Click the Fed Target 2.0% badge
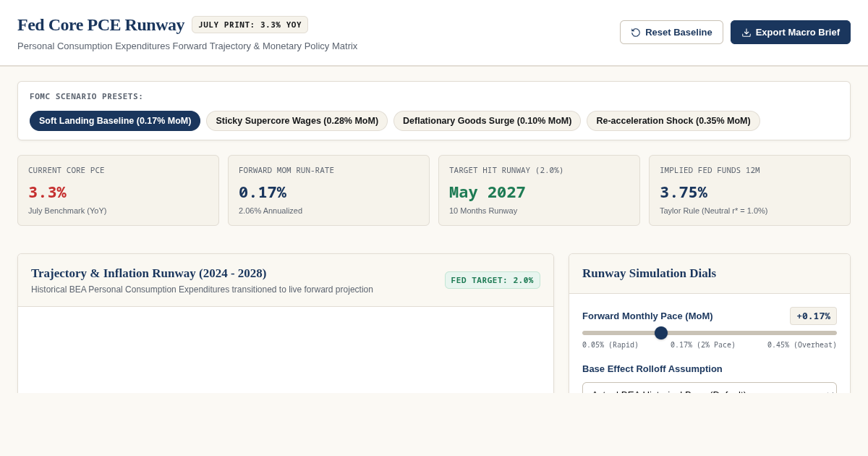 coord(493,280)
